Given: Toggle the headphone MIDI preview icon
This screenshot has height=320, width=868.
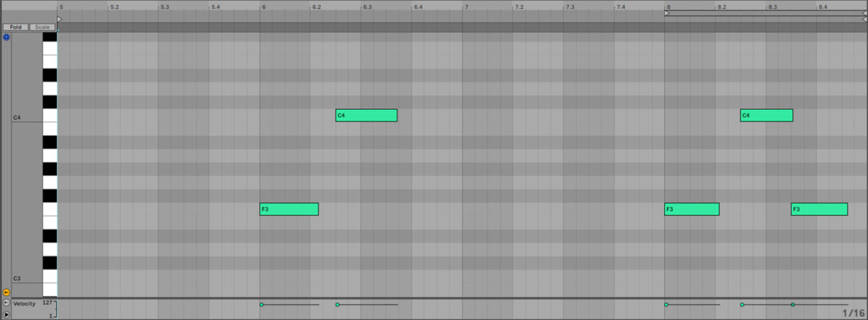Looking at the screenshot, I should pos(7,36).
